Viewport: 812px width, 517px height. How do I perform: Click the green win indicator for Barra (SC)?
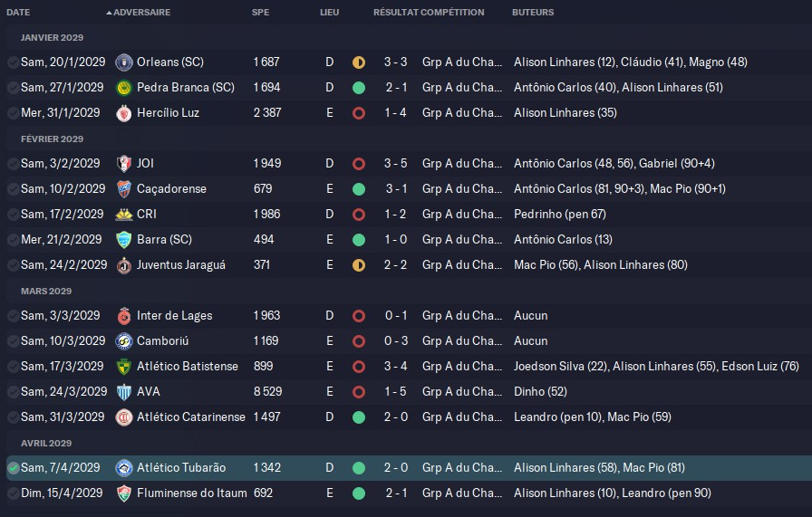[x=359, y=240]
